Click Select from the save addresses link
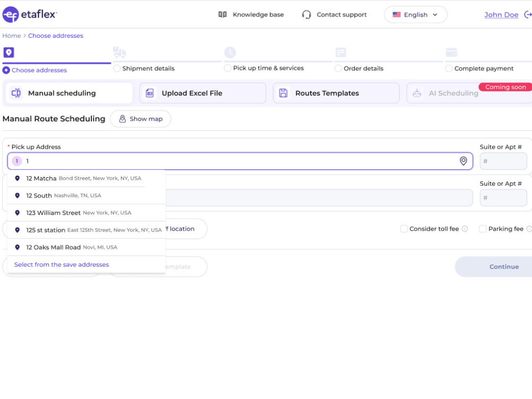532x399 pixels. tap(61, 264)
